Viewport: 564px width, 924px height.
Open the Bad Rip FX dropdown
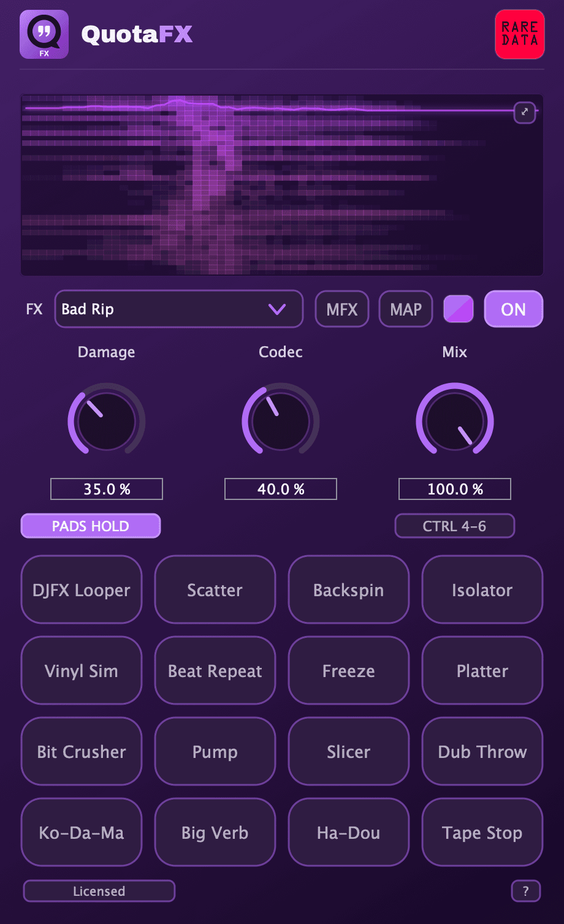click(179, 309)
